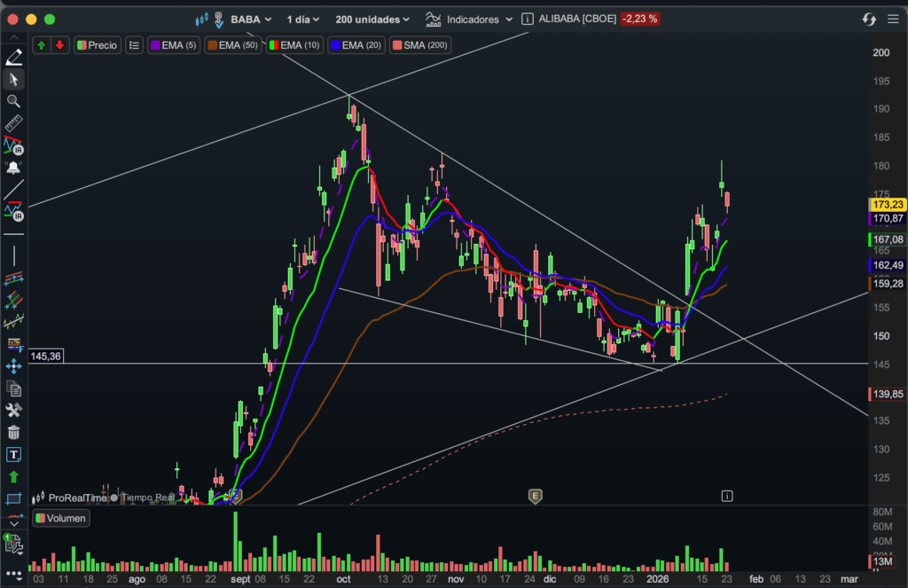
Task: Select the eraser drawing tool
Action: [x=14, y=57]
